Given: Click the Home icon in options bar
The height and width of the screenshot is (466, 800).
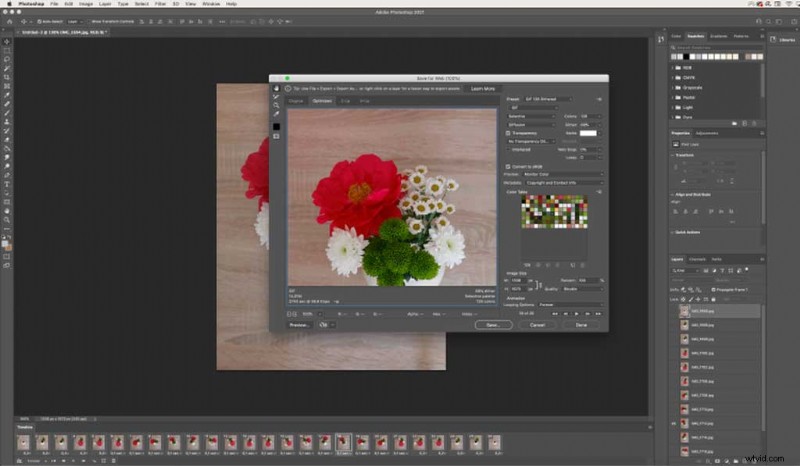Looking at the screenshot, I should click(9, 22).
